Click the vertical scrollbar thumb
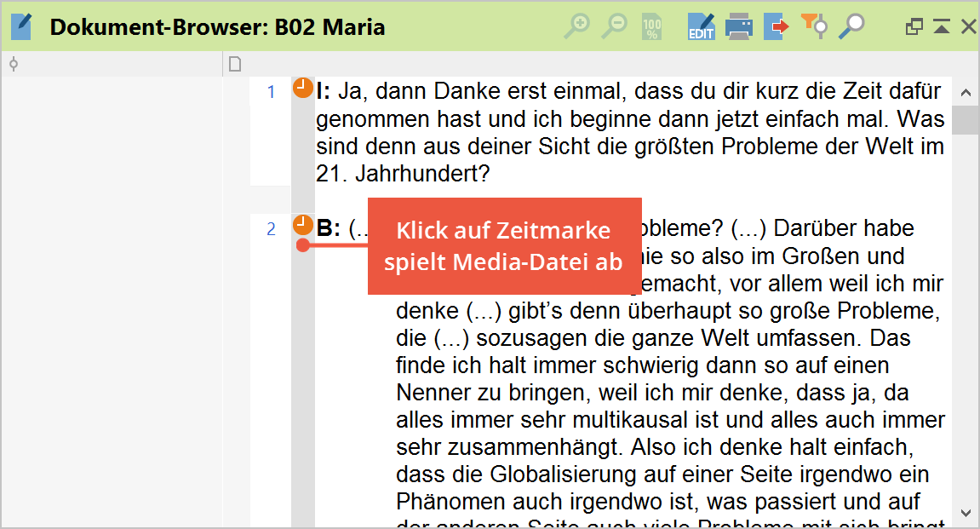Viewport: 980px width, 529px height. [x=966, y=120]
